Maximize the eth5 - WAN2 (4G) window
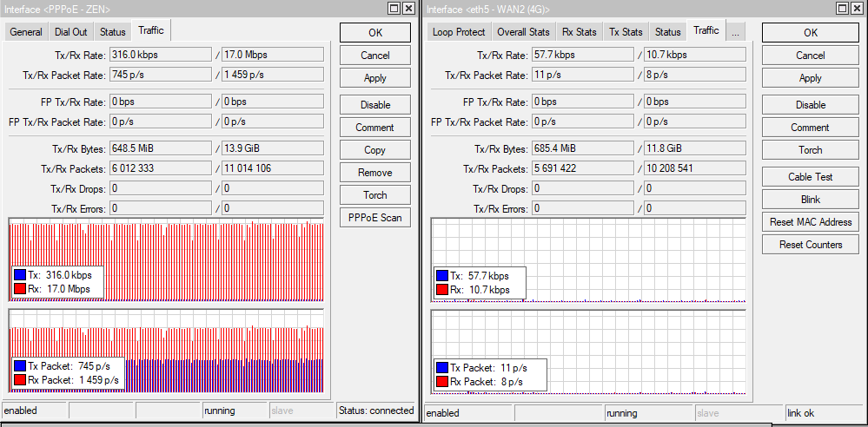The image size is (868, 427). pos(841,8)
